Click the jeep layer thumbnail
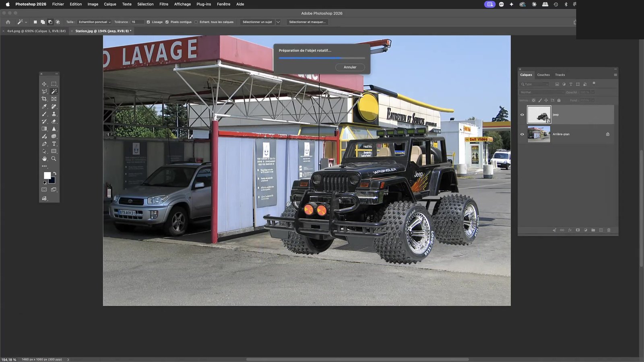Viewport: 644px width, 362px height. click(539, 115)
